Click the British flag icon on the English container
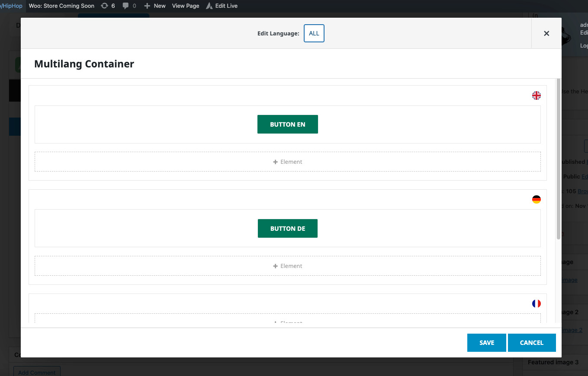This screenshot has width=588, height=376. (x=537, y=96)
